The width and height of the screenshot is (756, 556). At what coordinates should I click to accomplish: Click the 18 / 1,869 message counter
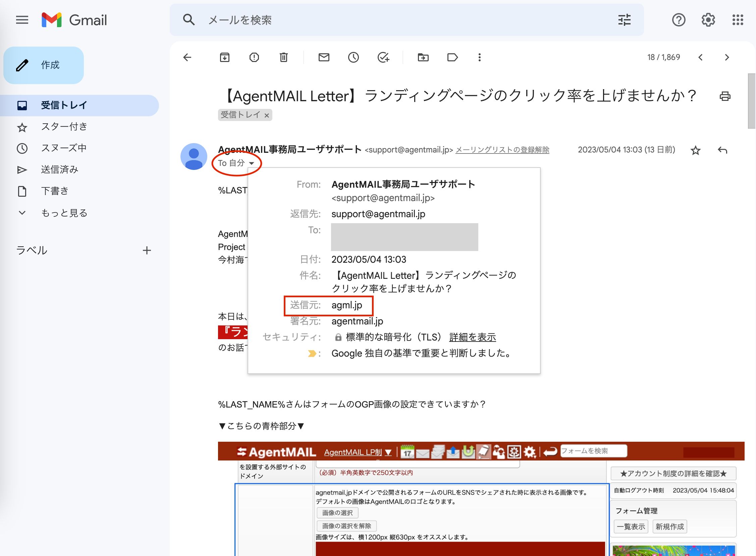pyautogui.click(x=663, y=57)
